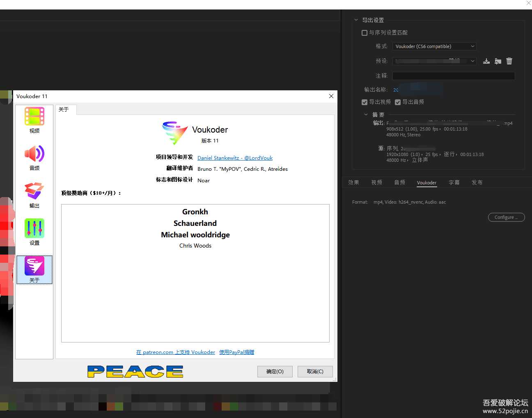Viewport: 532px width, 418px height.
Task: Collapse the 摘要 summary section
Action: click(x=366, y=114)
